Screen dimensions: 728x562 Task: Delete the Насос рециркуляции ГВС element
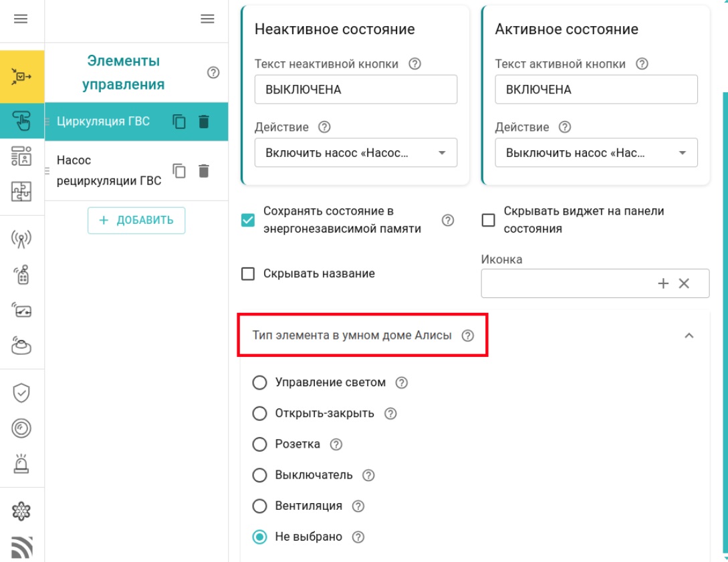[x=204, y=171]
